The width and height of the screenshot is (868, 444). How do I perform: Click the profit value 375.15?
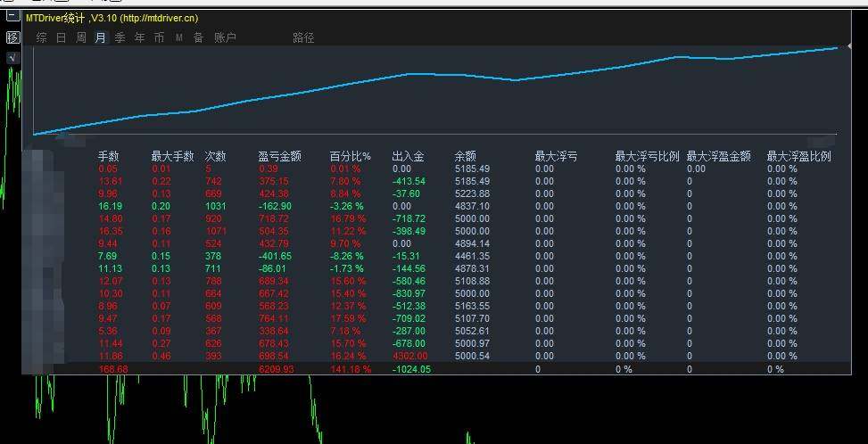pyautogui.click(x=274, y=181)
